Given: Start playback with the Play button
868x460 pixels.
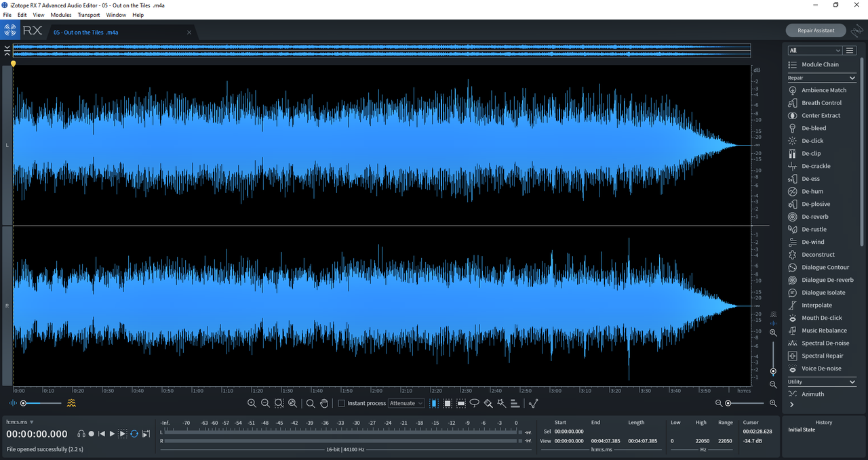Looking at the screenshot, I should point(113,434).
